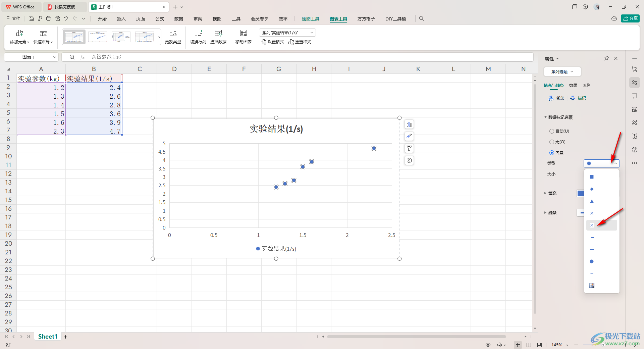Image resolution: width=644 pixels, height=349 pixels.
Task: Click the zoom magnifier beside formula bar
Action: click(72, 57)
